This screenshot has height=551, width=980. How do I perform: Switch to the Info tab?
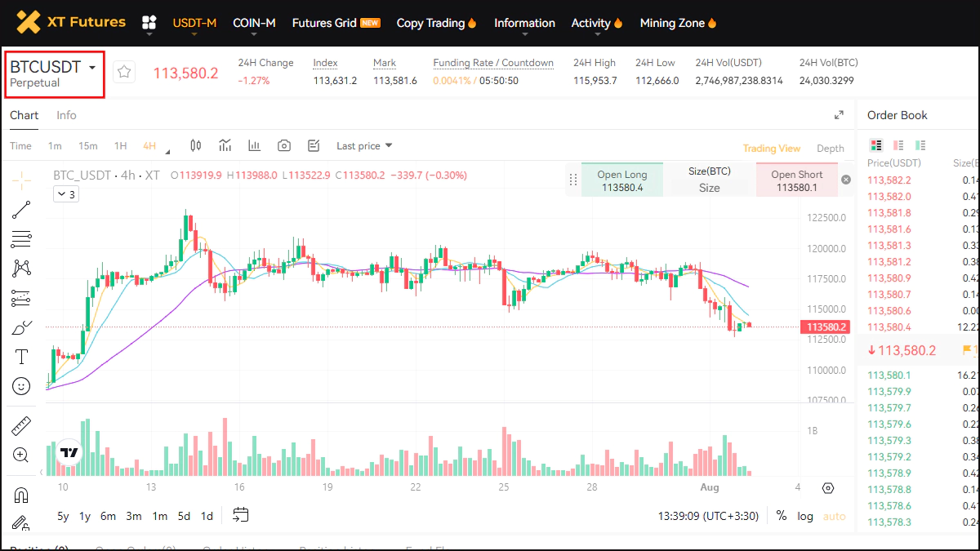(x=66, y=115)
